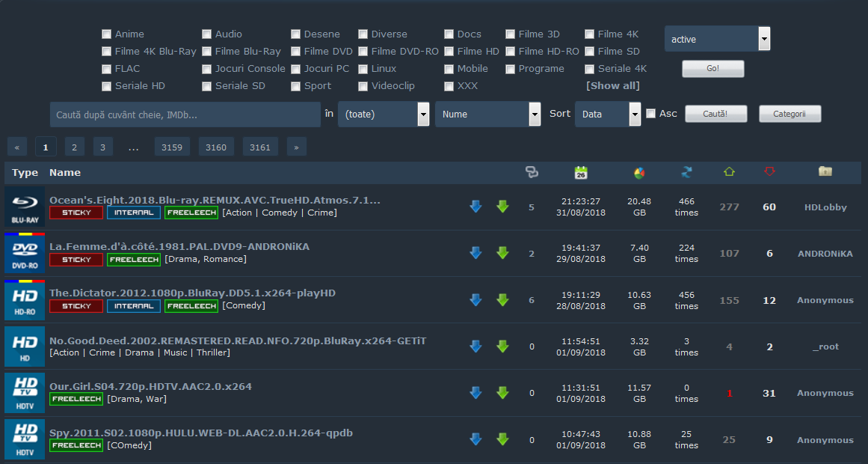Click blue download arrow for Ocean's.Eight row
This screenshot has width=868, height=464.
pos(475,207)
